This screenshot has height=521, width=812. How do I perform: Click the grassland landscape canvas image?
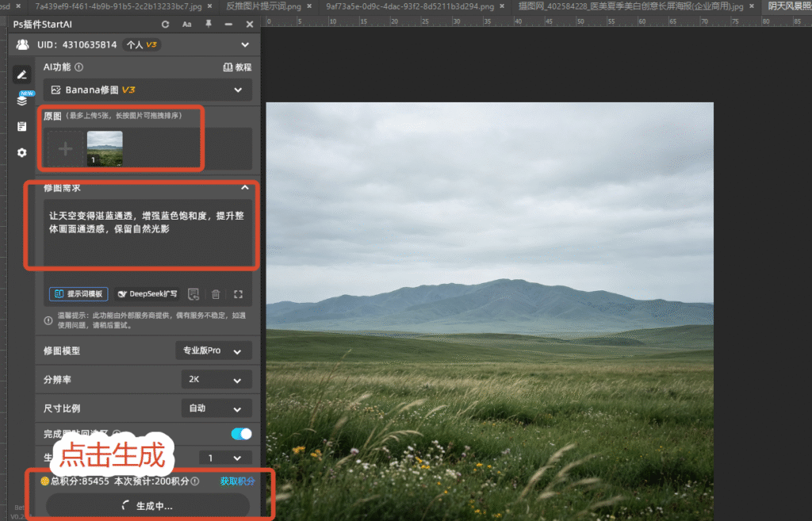(x=489, y=312)
